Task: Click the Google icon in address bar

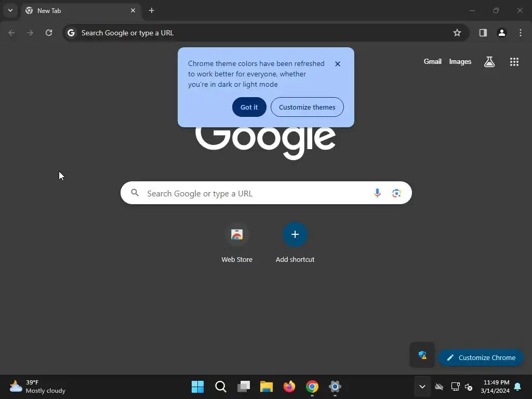Action: pos(71,33)
